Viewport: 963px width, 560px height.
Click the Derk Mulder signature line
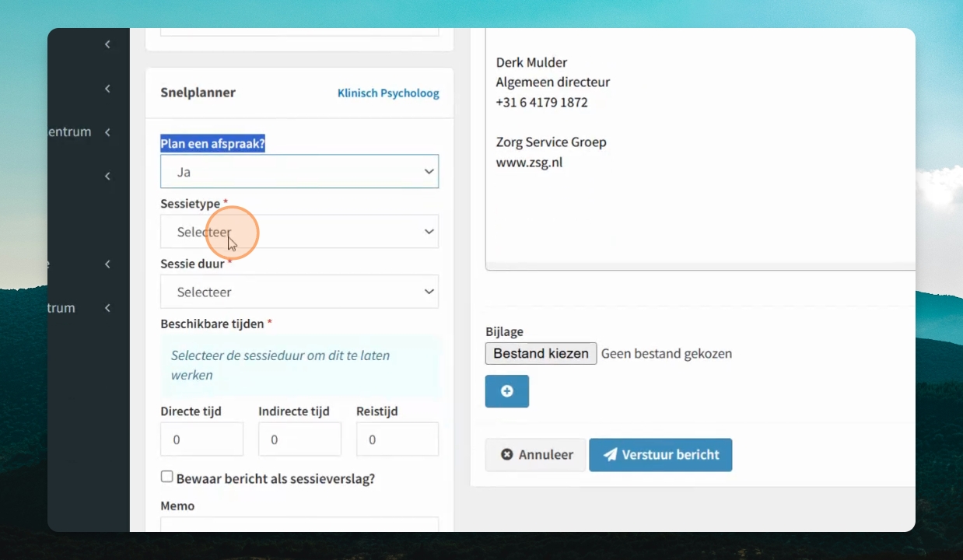coord(531,62)
